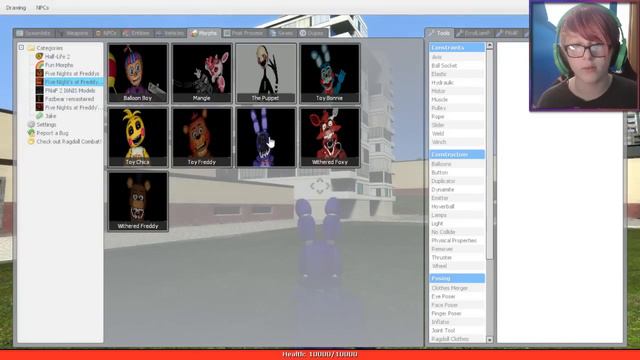Select the Toy Bonnie morph thumbnail

pyautogui.click(x=330, y=73)
